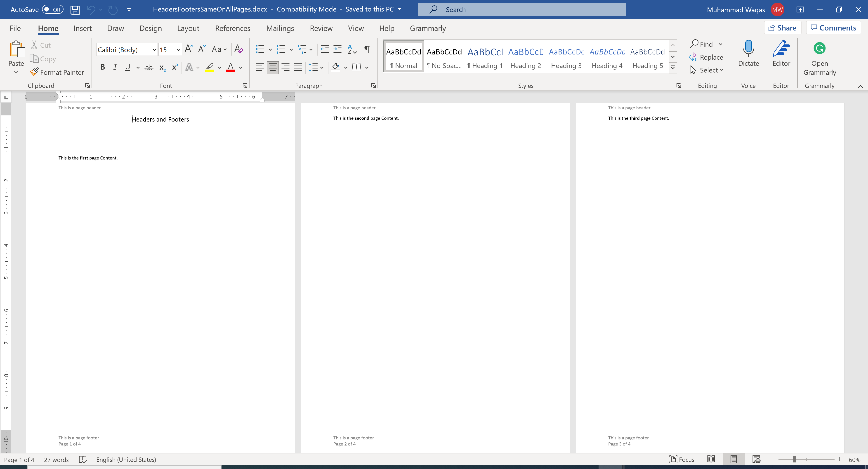
Task: Toggle Bold formatting
Action: point(103,67)
